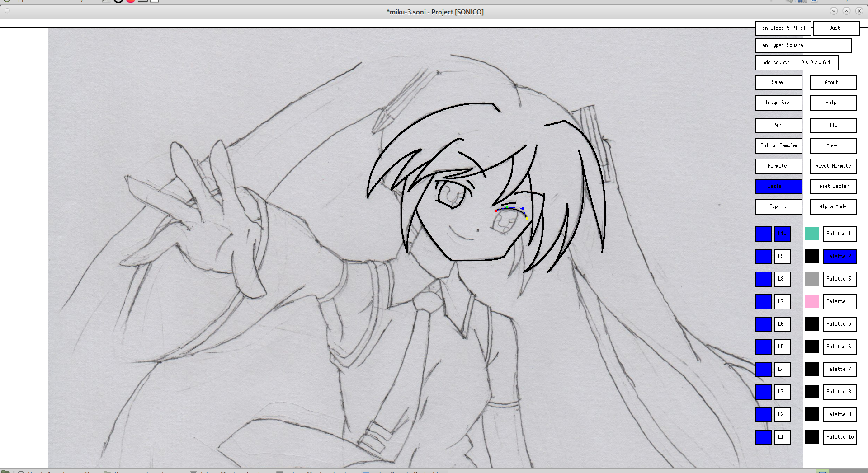
Task: Toggle blue visibility box beside L10
Action: (764, 234)
